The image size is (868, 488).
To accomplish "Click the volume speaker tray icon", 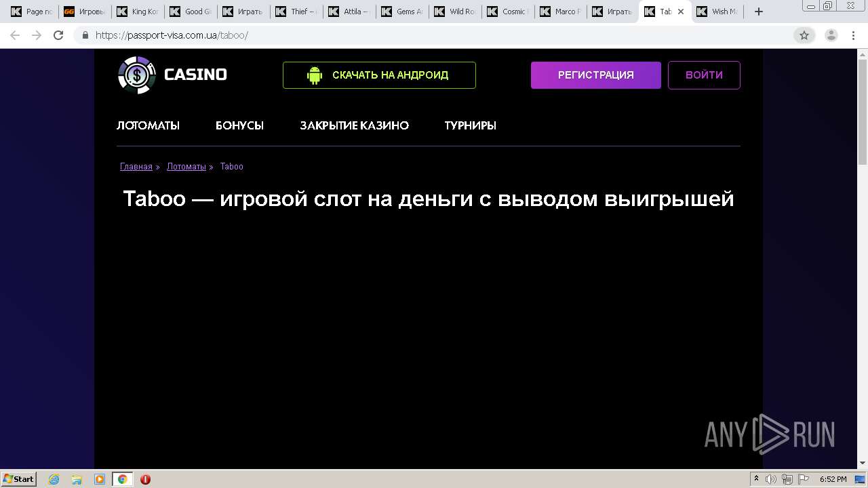I will point(771,479).
